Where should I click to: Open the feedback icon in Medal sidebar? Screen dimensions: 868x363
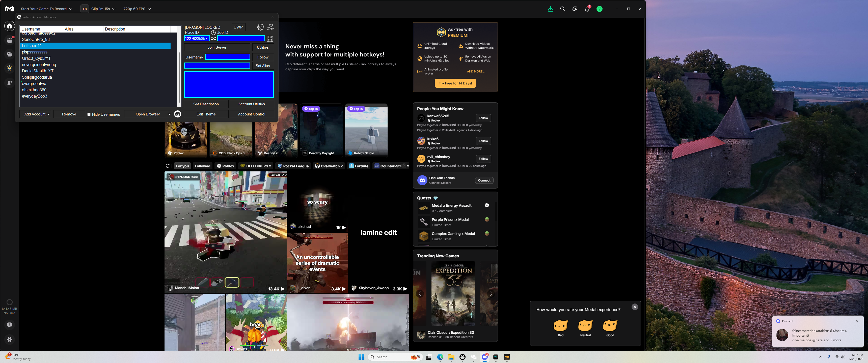tap(9, 325)
